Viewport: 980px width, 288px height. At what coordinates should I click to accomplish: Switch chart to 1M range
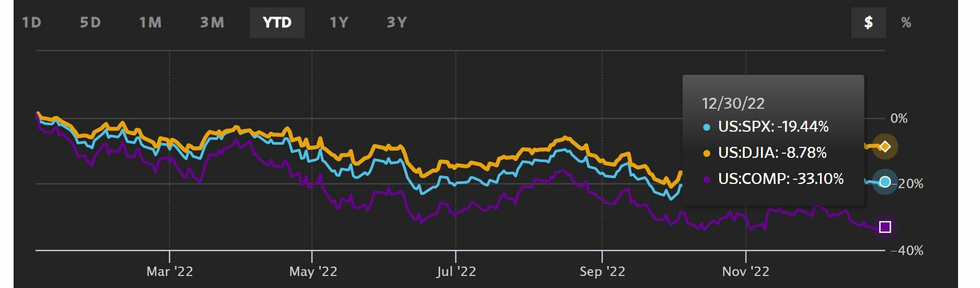[x=151, y=22]
